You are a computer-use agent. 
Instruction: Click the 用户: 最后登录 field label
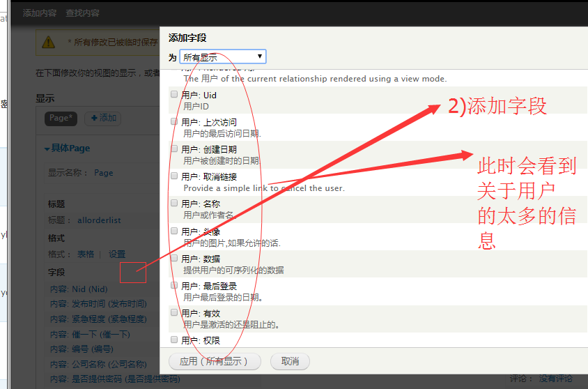(x=209, y=287)
